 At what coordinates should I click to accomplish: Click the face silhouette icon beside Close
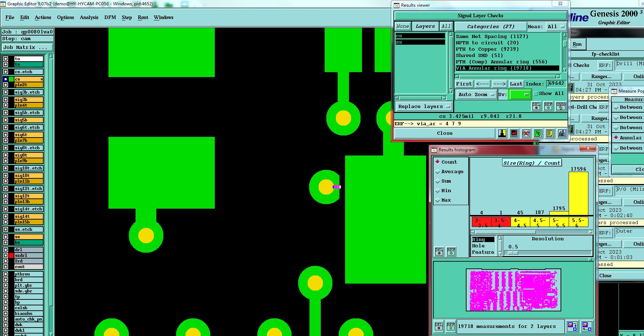(x=502, y=133)
